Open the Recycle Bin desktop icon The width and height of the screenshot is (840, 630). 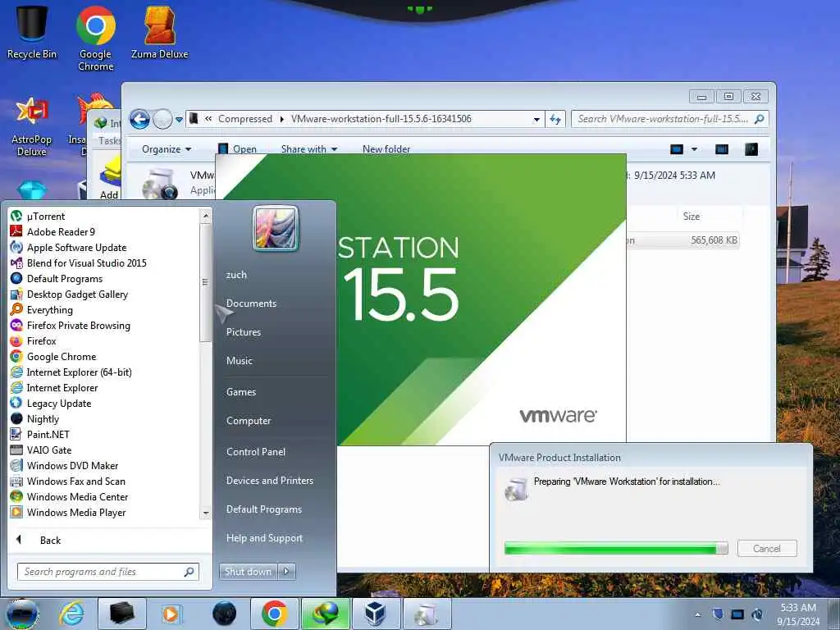32,32
